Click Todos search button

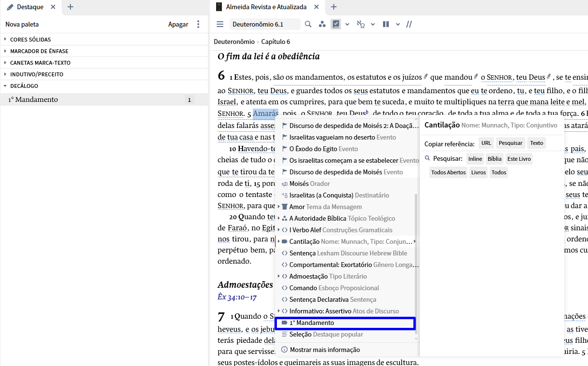coord(499,172)
